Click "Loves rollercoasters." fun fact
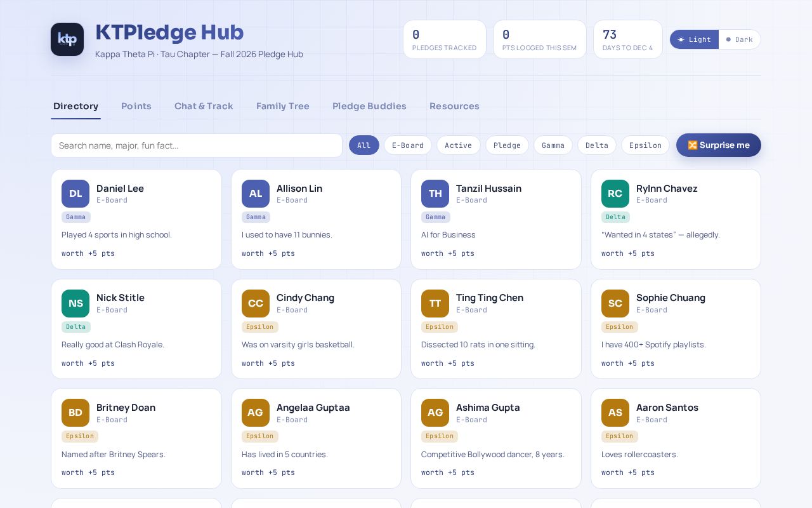Image resolution: width=812 pixels, height=508 pixels. pos(639,455)
